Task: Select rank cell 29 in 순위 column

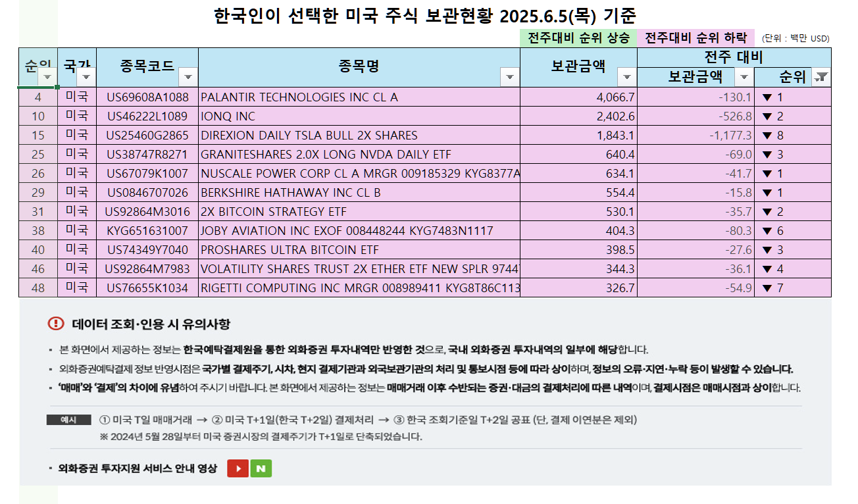Action: (x=38, y=193)
